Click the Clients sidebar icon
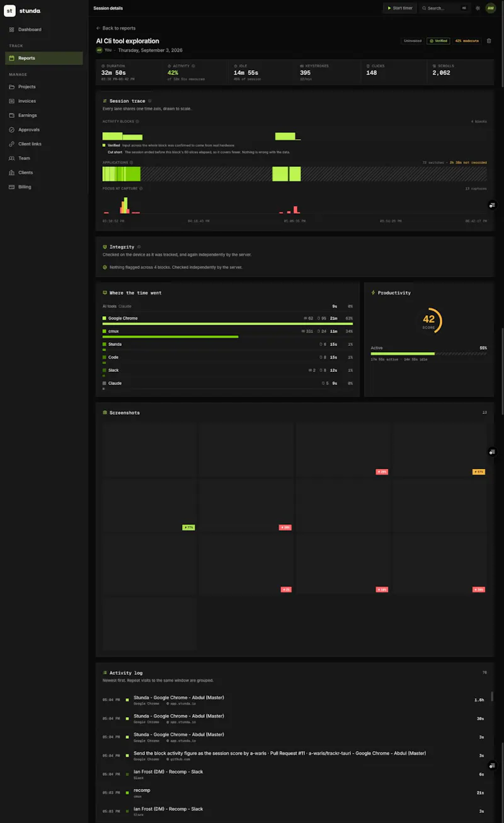The height and width of the screenshot is (823, 504). (12, 173)
